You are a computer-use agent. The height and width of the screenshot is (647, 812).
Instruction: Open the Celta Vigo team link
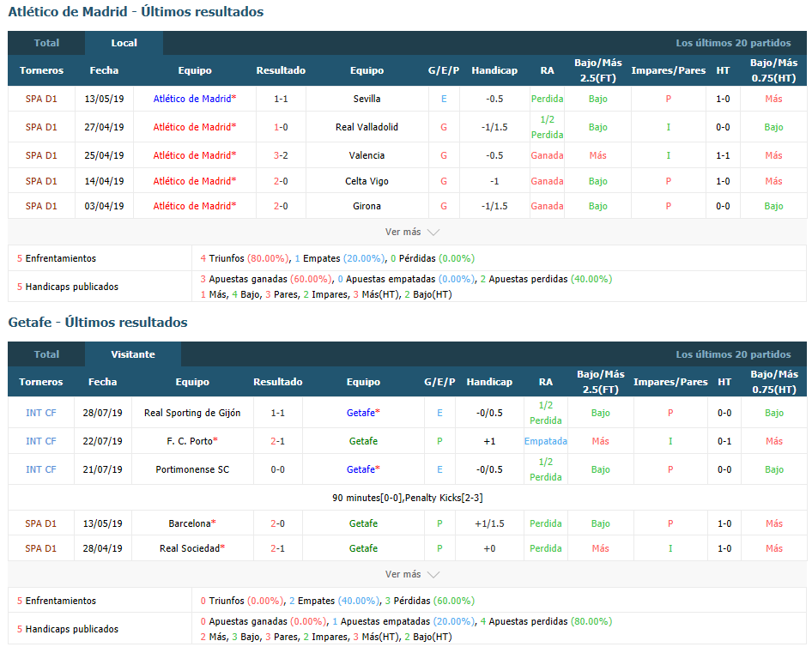[367, 181]
